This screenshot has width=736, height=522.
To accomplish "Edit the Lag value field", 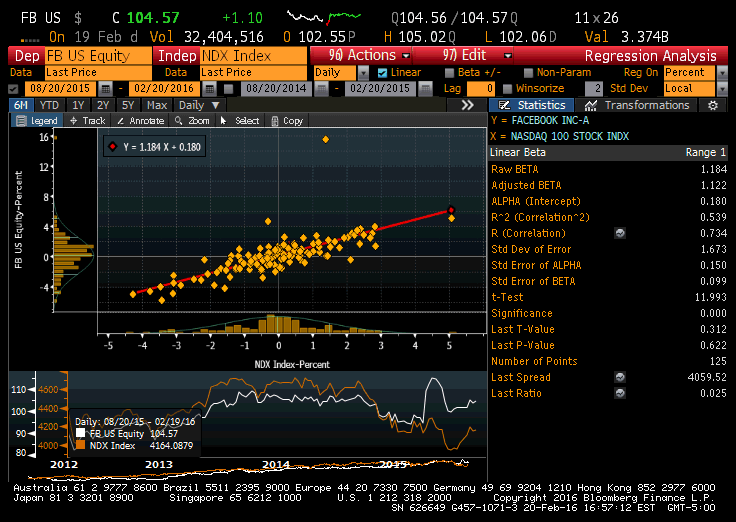I will 481,89.
